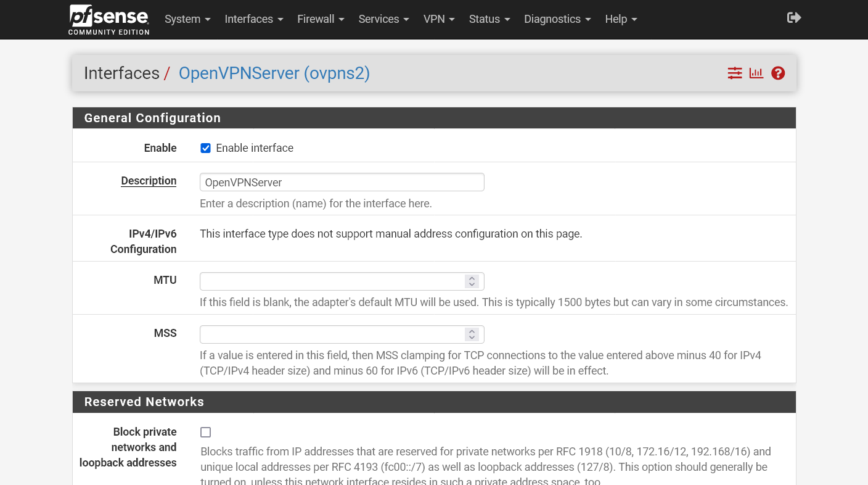Open related settings sliders icon
This screenshot has width=868, height=485.
tap(735, 73)
